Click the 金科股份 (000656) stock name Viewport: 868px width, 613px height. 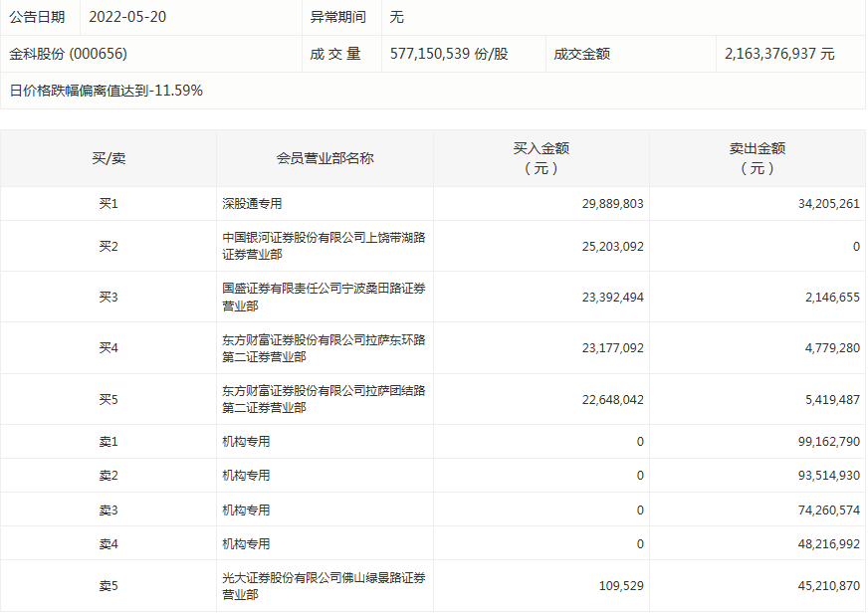[69, 54]
